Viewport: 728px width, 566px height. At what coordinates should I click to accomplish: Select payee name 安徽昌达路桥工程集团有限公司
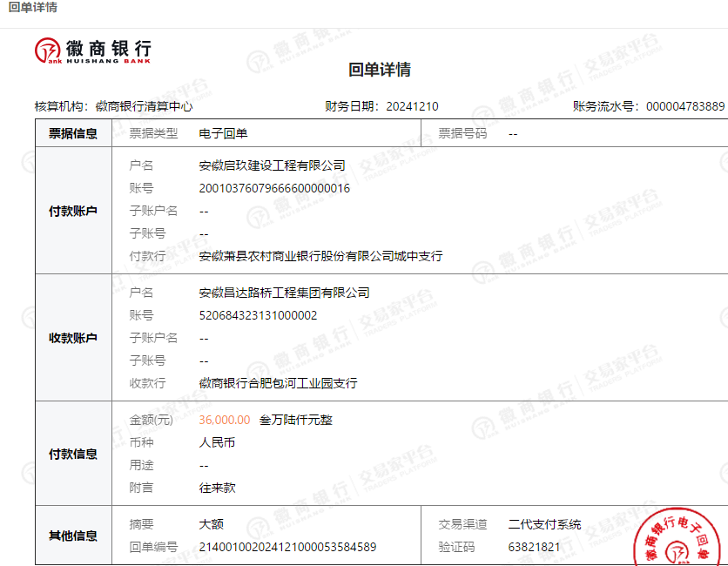pyautogui.click(x=284, y=293)
